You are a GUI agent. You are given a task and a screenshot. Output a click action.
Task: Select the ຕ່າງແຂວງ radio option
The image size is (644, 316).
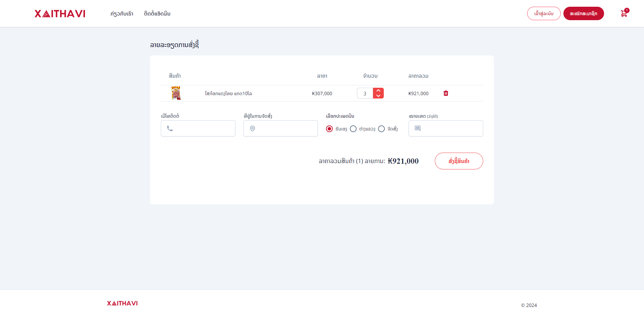click(x=353, y=129)
